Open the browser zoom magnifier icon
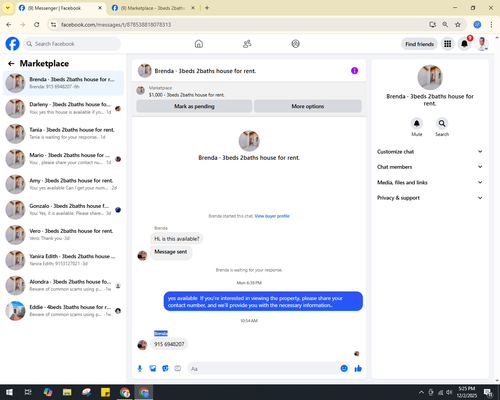 pos(445,25)
